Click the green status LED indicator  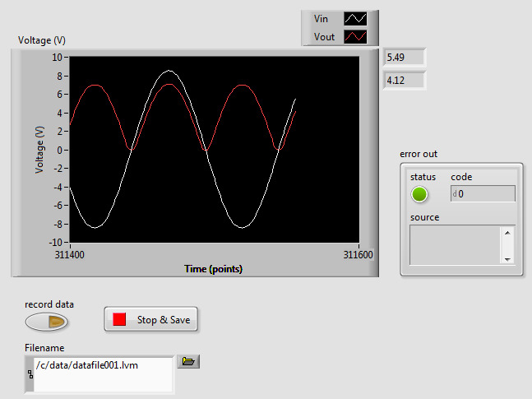pos(419,194)
